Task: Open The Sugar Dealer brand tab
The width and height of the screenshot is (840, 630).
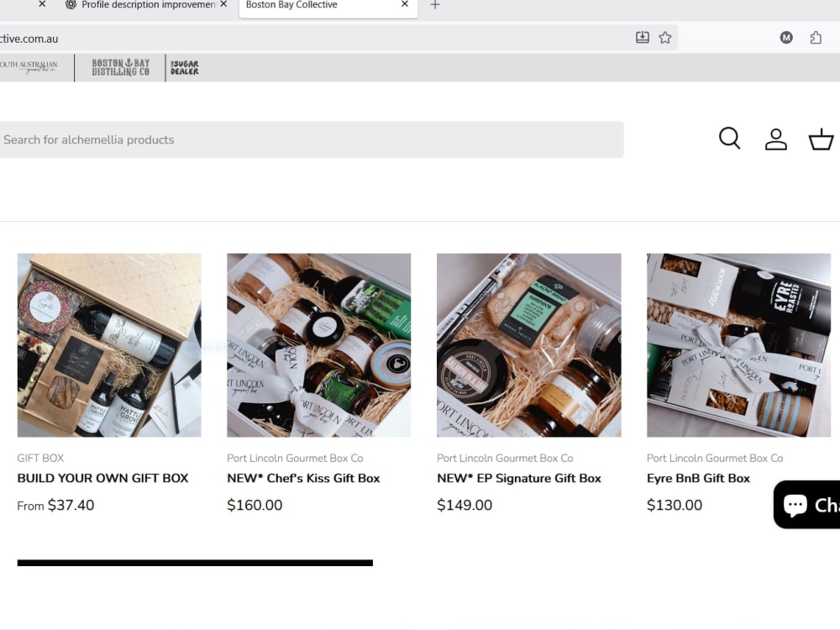Action: pyautogui.click(x=184, y=67)
